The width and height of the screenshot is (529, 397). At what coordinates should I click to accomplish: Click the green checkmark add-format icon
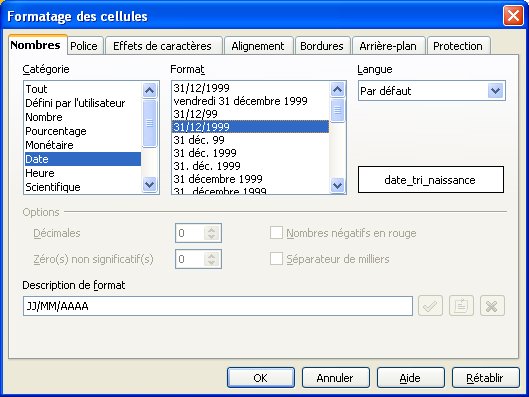coord(430,306)
